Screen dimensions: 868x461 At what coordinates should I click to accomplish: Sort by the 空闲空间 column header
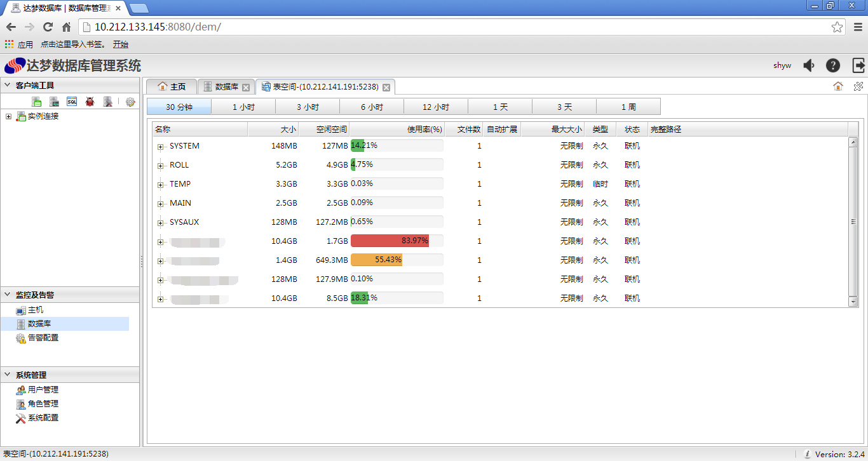click(x=324, y=130)
